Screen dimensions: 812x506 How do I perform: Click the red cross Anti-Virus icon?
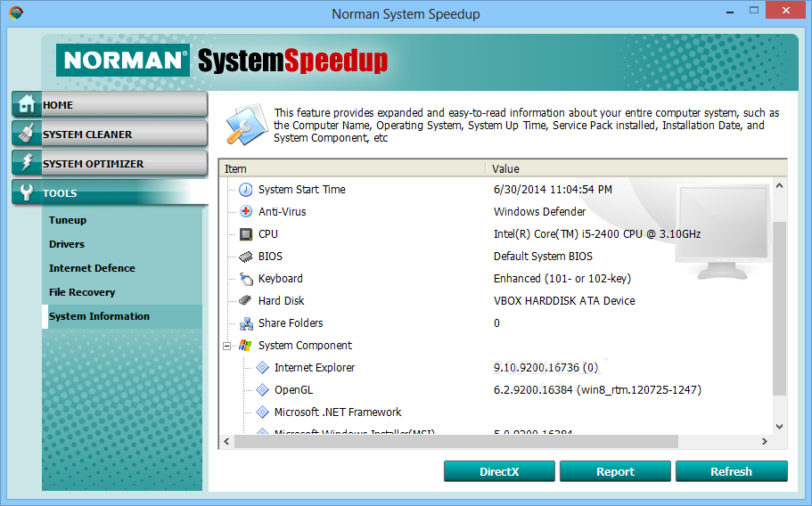[245, 212]
